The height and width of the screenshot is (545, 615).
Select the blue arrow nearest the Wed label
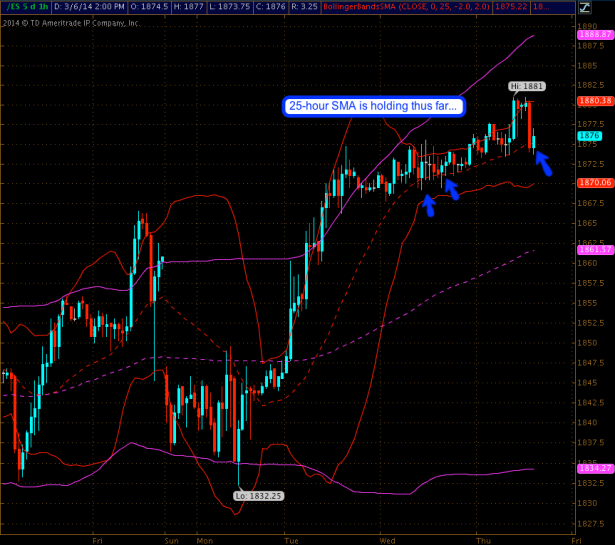(x=428, y=205)
